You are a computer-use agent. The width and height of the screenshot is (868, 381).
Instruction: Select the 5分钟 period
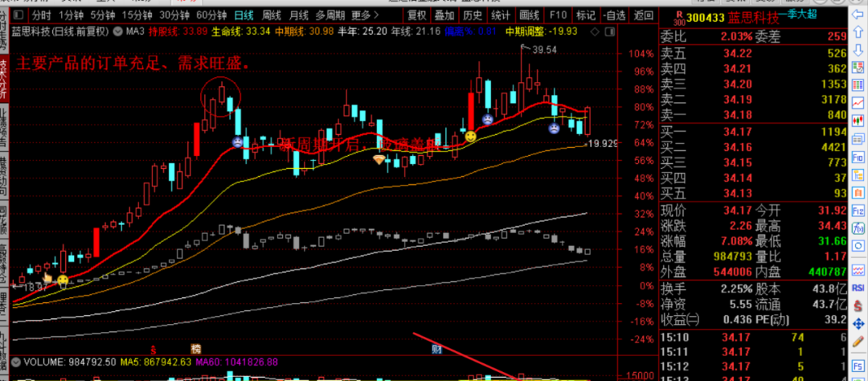(102, 15)
